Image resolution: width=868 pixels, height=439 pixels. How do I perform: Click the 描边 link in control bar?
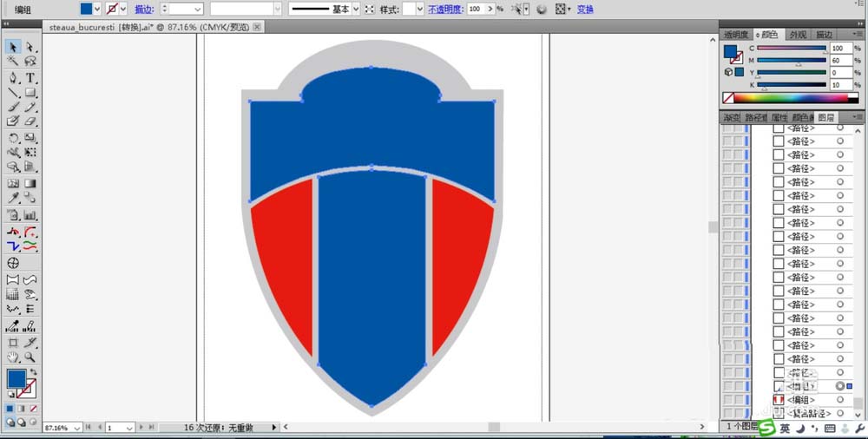(x=143, y=10)
